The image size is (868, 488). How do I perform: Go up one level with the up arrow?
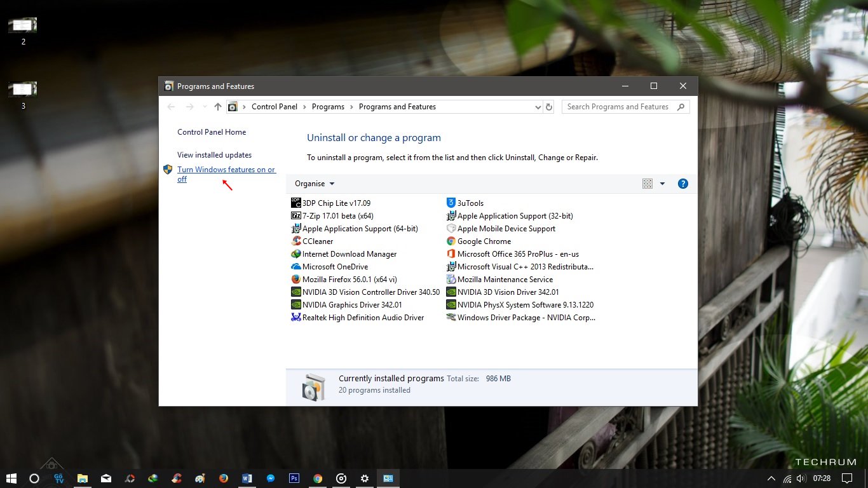218,107
